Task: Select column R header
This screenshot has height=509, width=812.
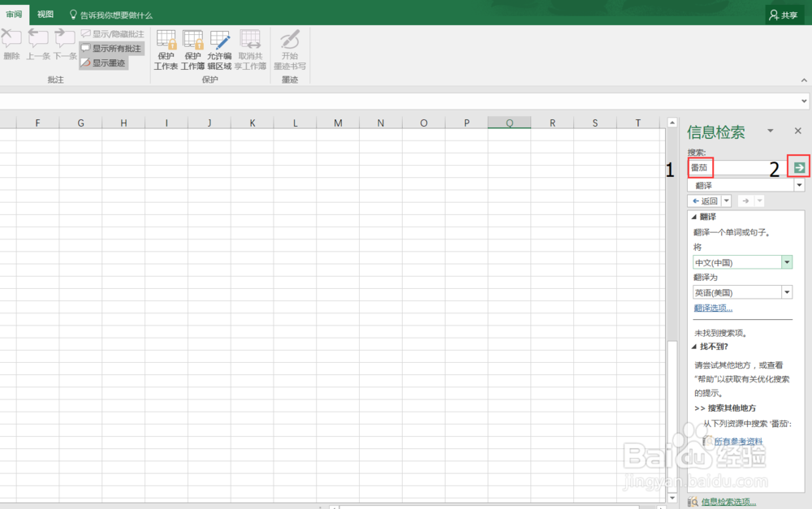Action: (552, 123)
